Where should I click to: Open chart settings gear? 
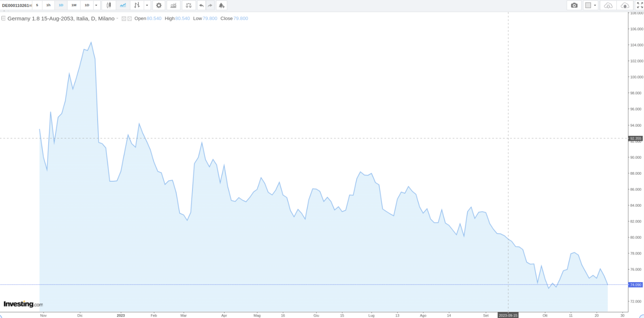point(159,5)
